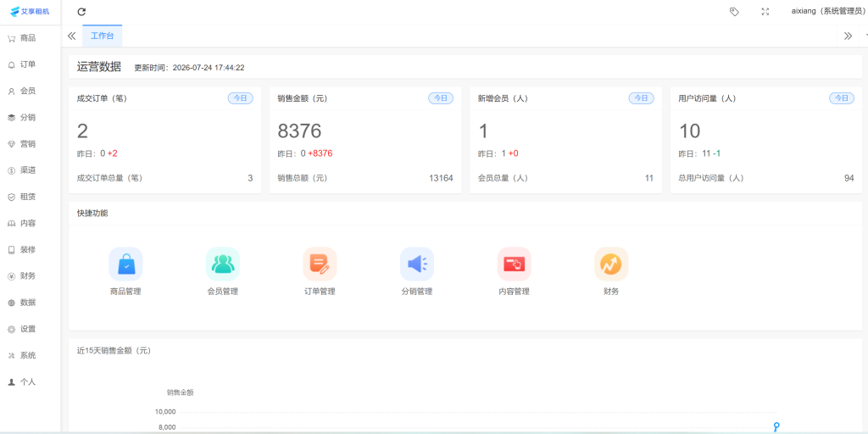This screenshot has height=434, width=868.
Task: Click the tag icon in the top bar
Action: [x=734, y=12]
